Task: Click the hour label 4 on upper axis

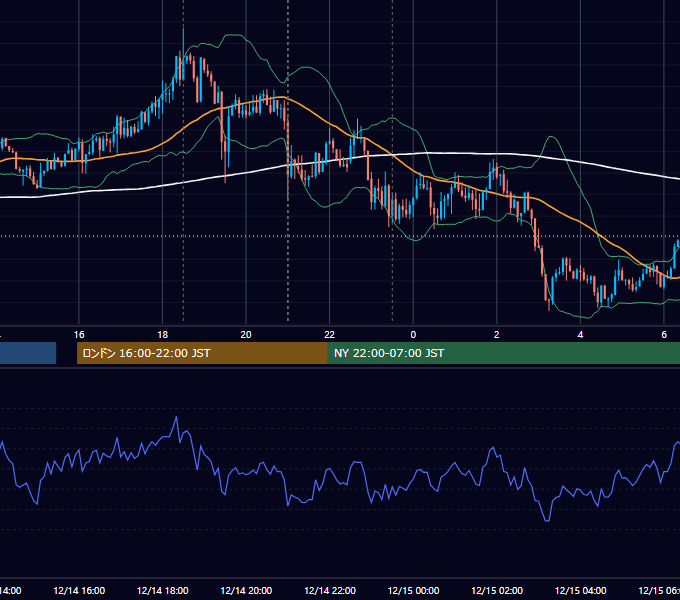Action: click(x=580, y=335)
